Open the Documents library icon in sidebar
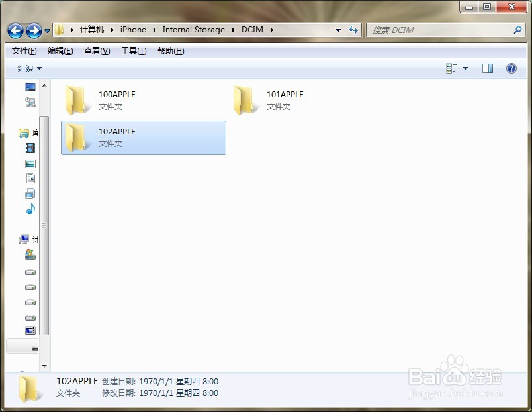The image size is (532, 412). click(30, 178)
